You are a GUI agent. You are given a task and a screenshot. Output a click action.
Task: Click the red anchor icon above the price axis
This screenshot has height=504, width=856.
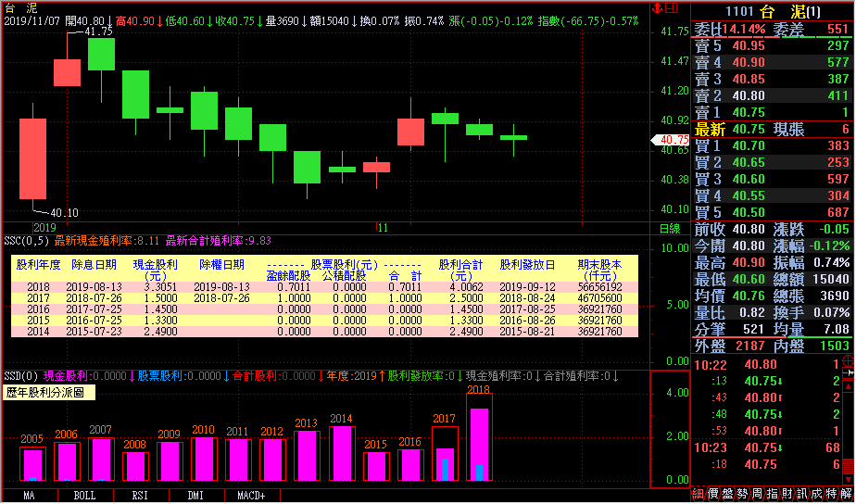(658, 7)
